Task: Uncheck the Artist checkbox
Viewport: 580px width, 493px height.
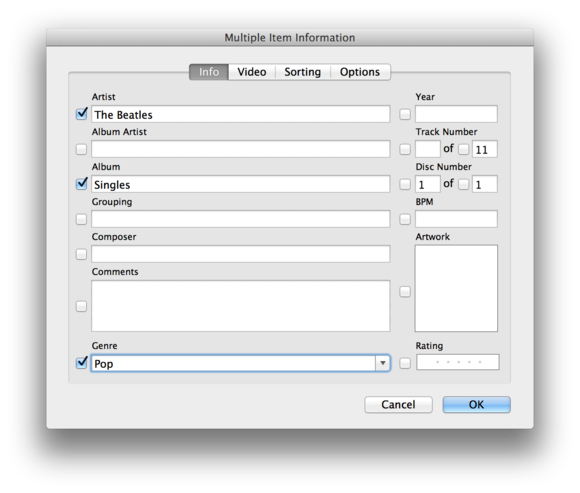Action: click(x=81, y=114)
